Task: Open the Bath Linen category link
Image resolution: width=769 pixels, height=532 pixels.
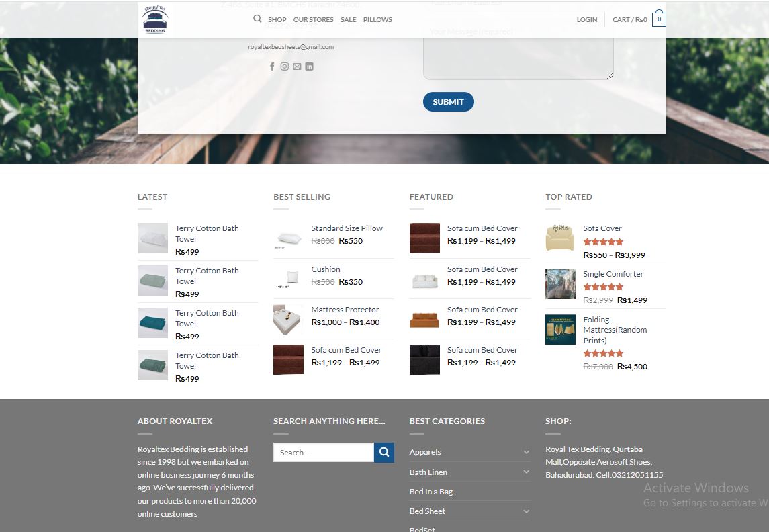Action: (x=428, y=472)
